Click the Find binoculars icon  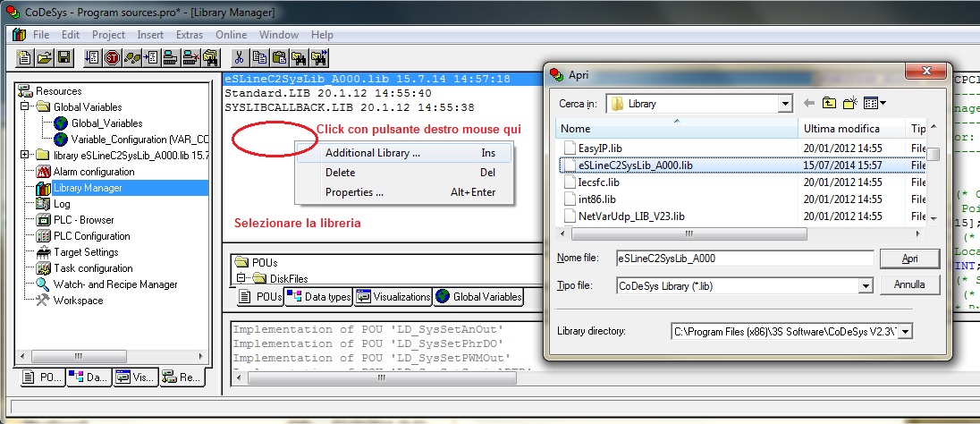point(299,58)
